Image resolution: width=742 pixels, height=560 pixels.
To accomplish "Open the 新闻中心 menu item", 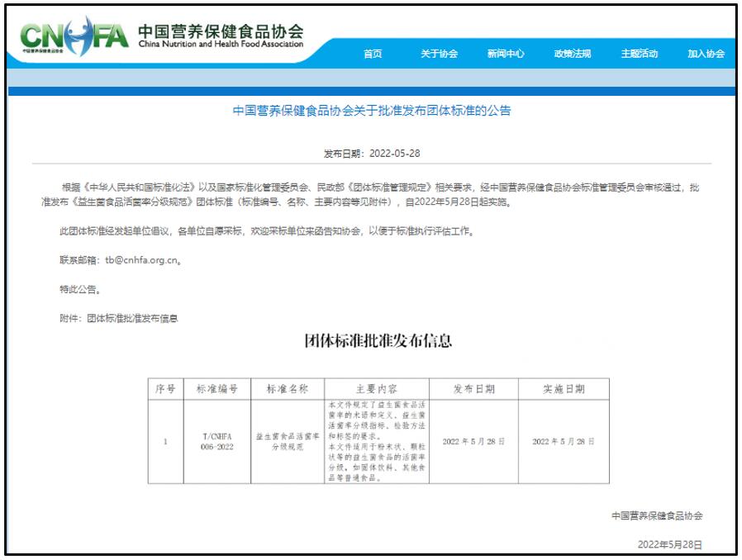I will pos(506,54).
